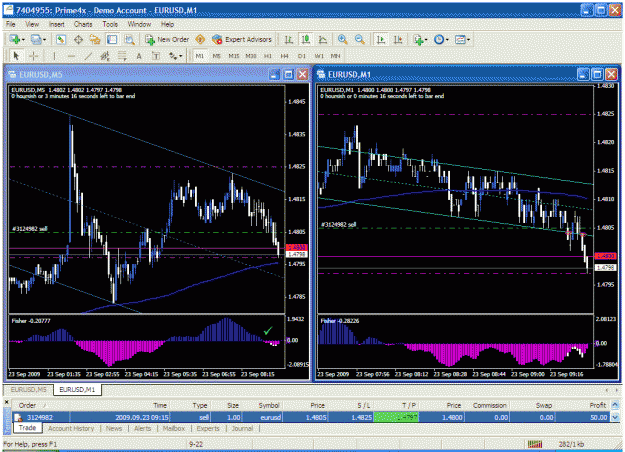
Task: Open the View menu
Action: click(x=32, y=24)
